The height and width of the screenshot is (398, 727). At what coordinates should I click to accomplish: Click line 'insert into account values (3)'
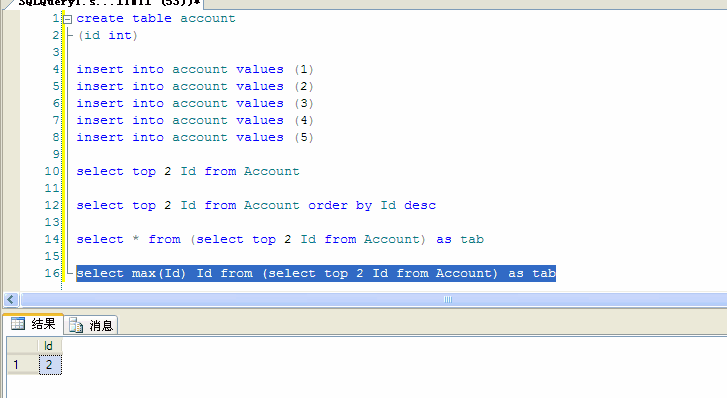click(x=195, y=103)
